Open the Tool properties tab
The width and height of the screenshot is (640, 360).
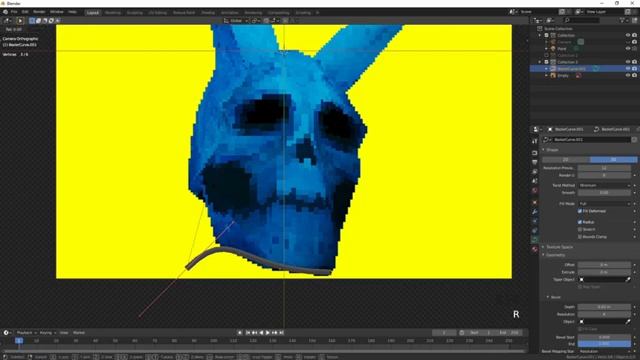[x=535, y=141]
